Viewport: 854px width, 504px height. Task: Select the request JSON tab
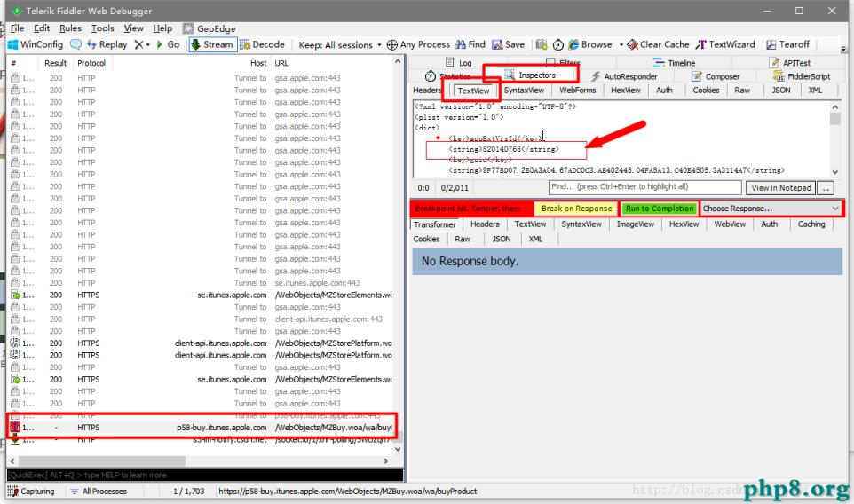click(x=781, y=91)
